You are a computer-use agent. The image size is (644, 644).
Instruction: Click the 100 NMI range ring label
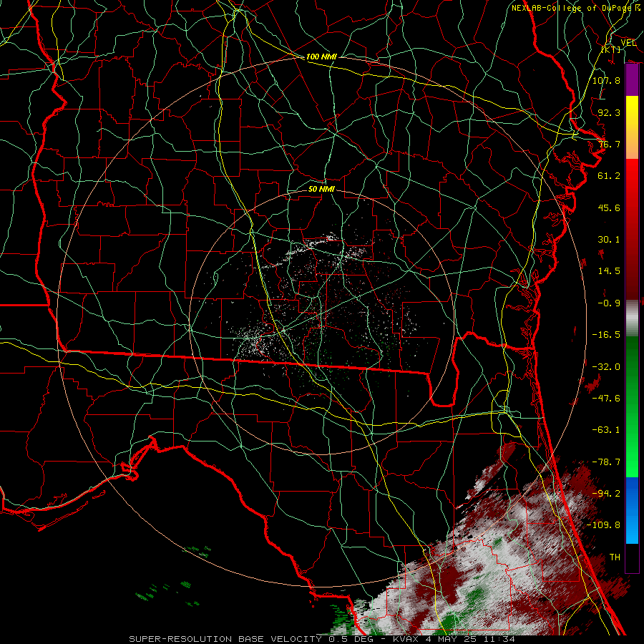321,57
